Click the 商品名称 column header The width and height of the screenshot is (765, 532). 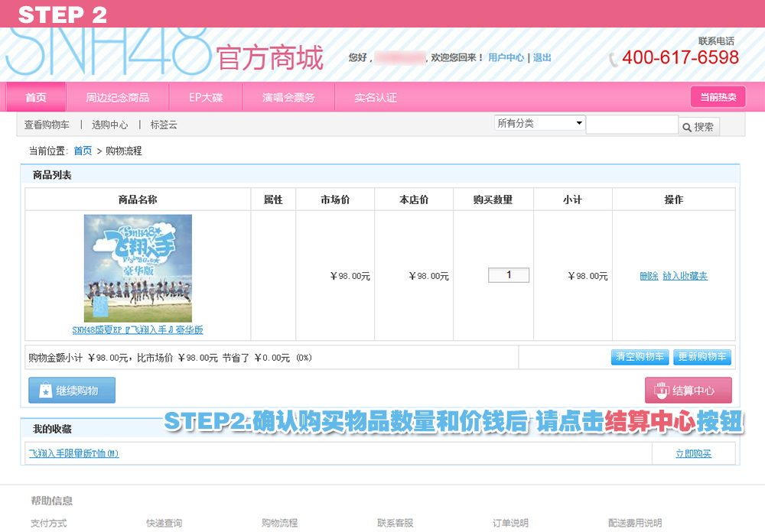138,199
